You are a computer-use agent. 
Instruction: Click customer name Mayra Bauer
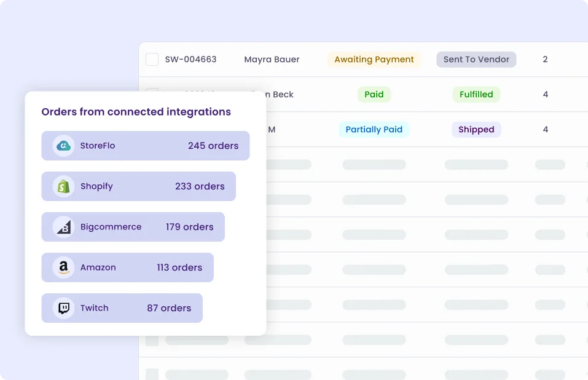(272, 59)
